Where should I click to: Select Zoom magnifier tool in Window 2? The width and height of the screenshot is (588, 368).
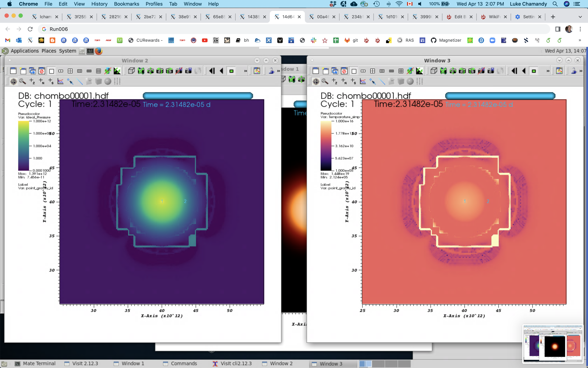click(x=23, y=81)
